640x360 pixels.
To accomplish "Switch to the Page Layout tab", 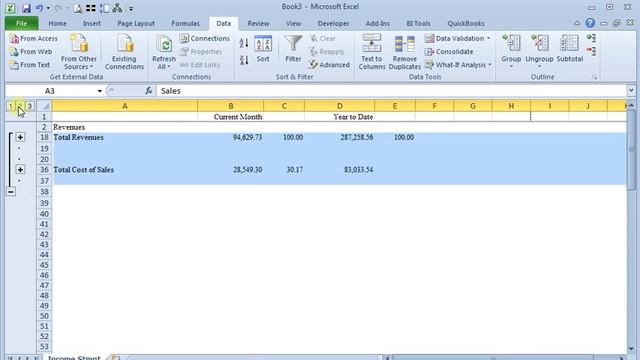I will tap(136, 23).
